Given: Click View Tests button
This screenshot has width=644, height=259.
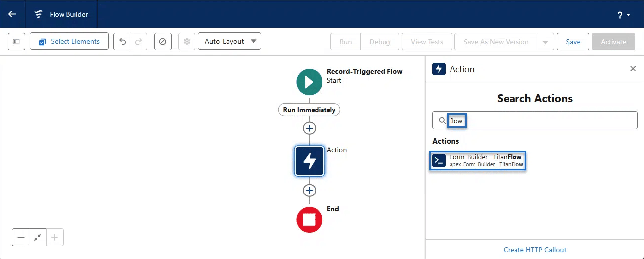Looking at the screenshot, I should pyautogui.click(x=427, y=42).
